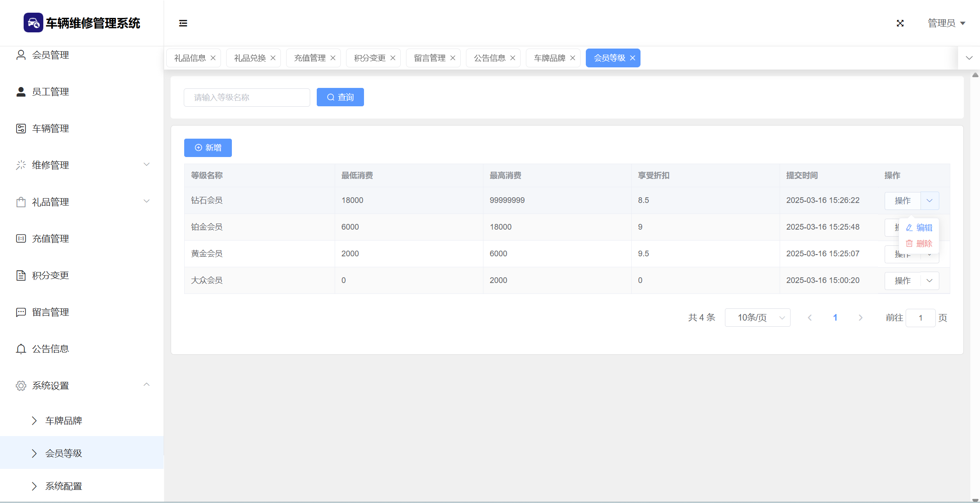Select 编辑 in the popup menu
The height and width of the screenshot is (503, 980).
[919, 228]
